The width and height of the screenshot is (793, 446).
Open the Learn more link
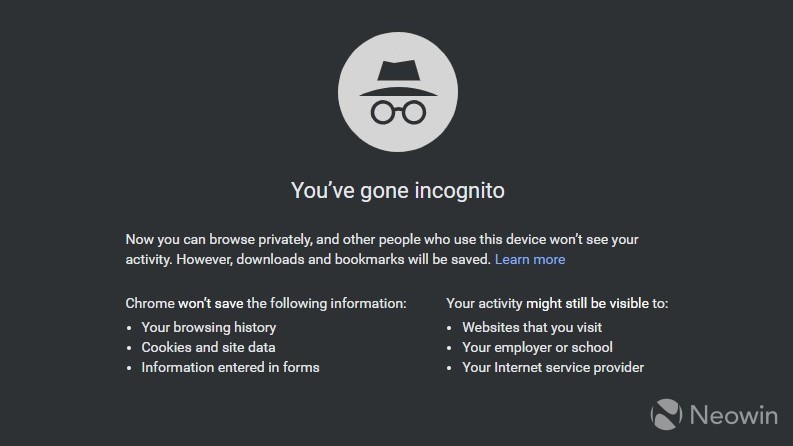530,259
